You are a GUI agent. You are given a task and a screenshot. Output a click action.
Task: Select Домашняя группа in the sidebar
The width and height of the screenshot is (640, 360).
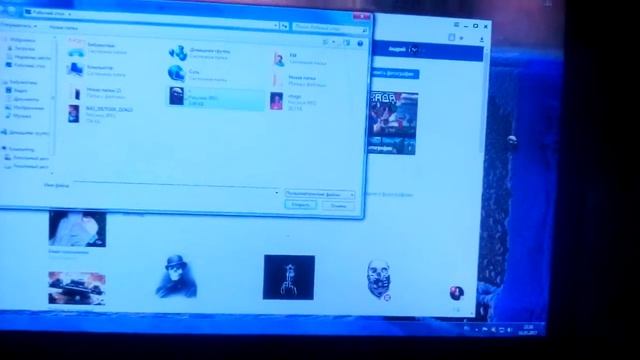pyautogui.click(x=25, y=132)
